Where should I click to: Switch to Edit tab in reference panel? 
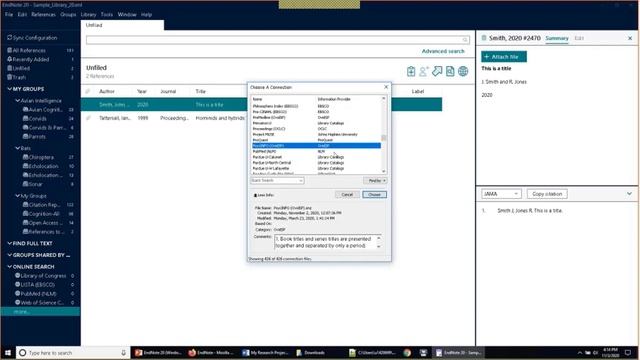point(579,38)
